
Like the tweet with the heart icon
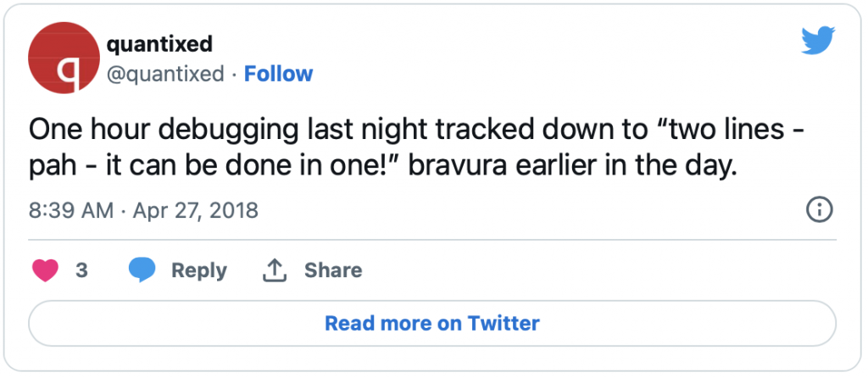(46, 270)
